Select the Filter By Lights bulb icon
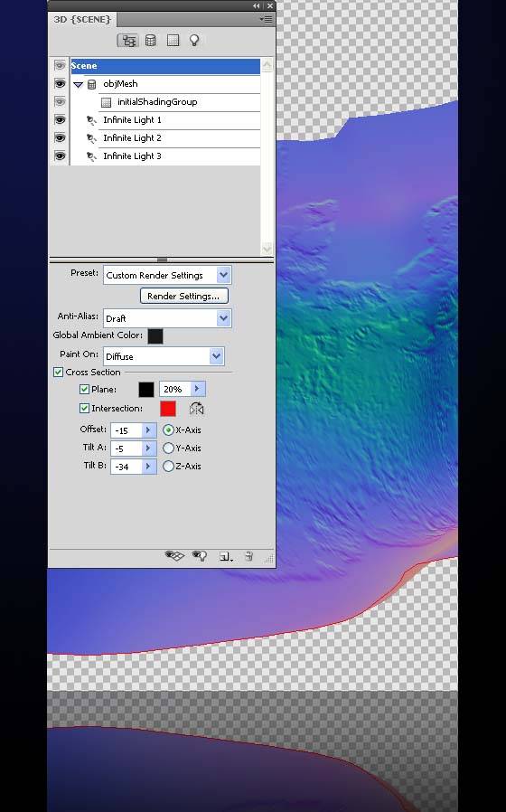Image resolution: width=506 pixels, height=812 pixels. pyautogui.click(x=194, y=41)
